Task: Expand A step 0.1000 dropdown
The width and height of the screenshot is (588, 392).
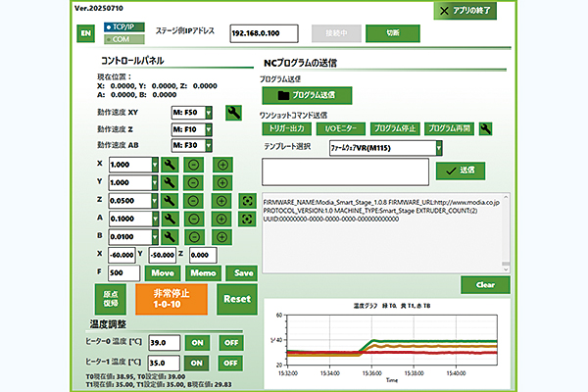Action: 155,219
